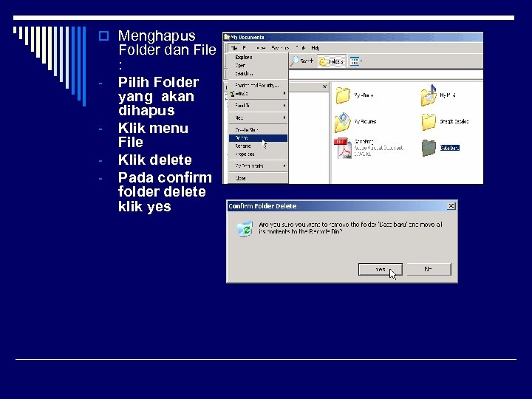The width and height of the screenshot is (532, 399).
Task: Open the File menu
Action: (234, 48)
